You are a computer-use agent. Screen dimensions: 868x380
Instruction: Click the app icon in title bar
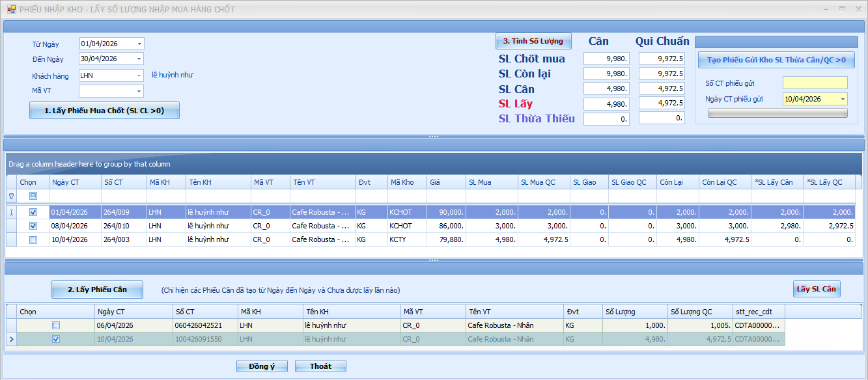pos(11,10)
